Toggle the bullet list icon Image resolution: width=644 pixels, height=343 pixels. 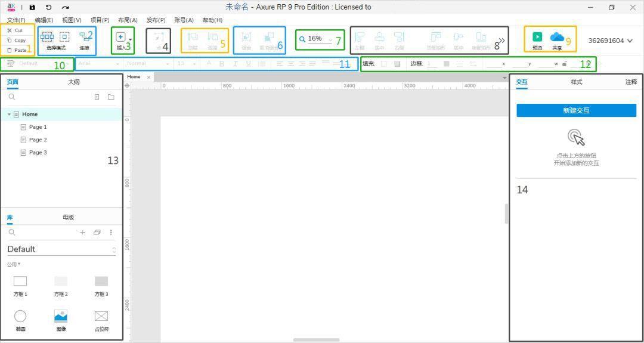[262, 64]
